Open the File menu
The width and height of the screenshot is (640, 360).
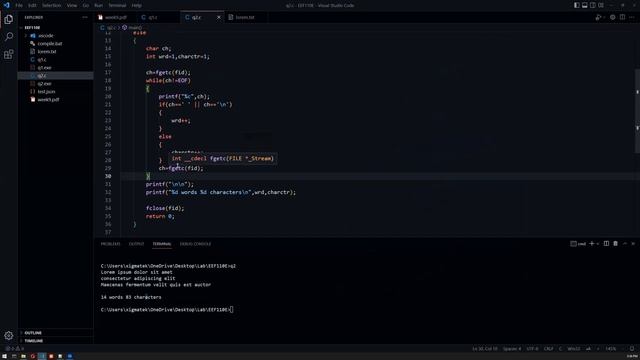click(x=19, y=5)
